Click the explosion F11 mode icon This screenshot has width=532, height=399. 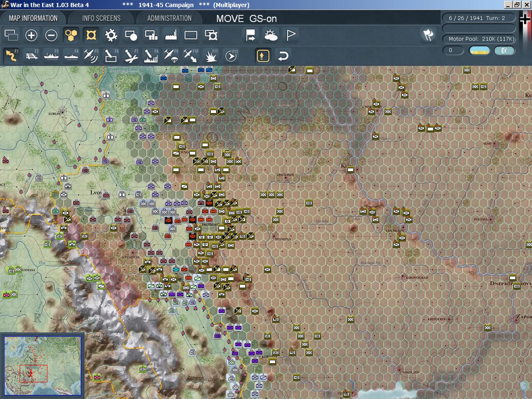click(211, 55)
